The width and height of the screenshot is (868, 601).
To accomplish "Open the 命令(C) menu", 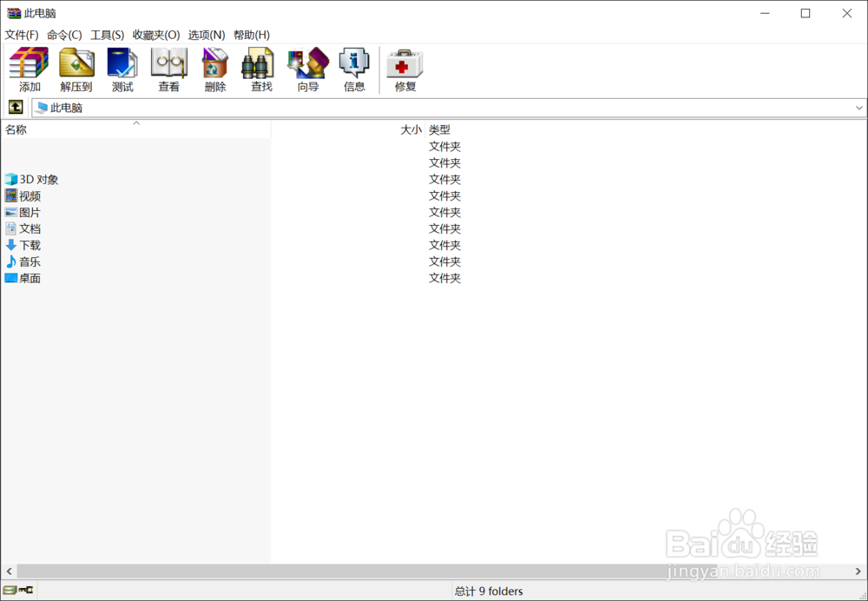I will click(64, 35).
